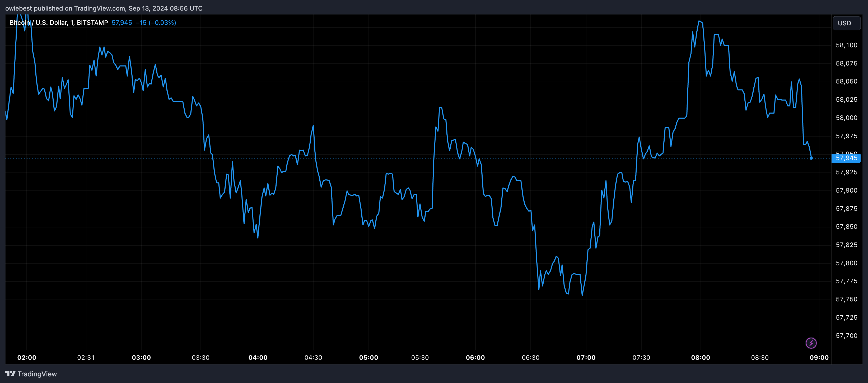Select the 04:00 time marker

[258, 357]
